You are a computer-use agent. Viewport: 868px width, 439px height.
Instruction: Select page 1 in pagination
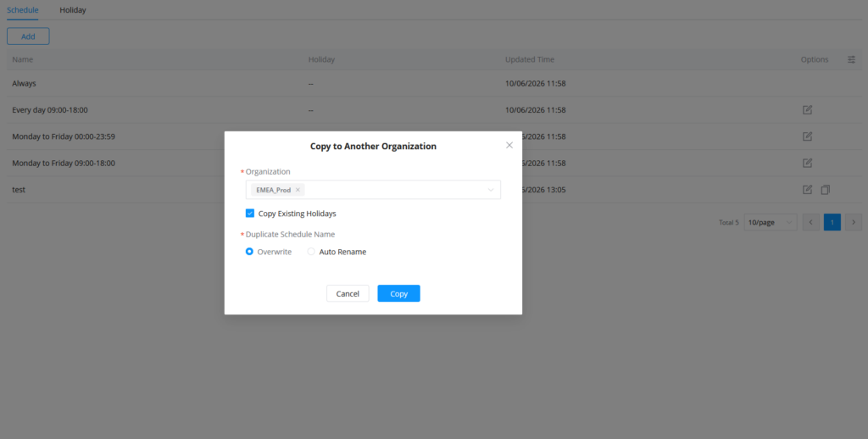pos(832,222)
